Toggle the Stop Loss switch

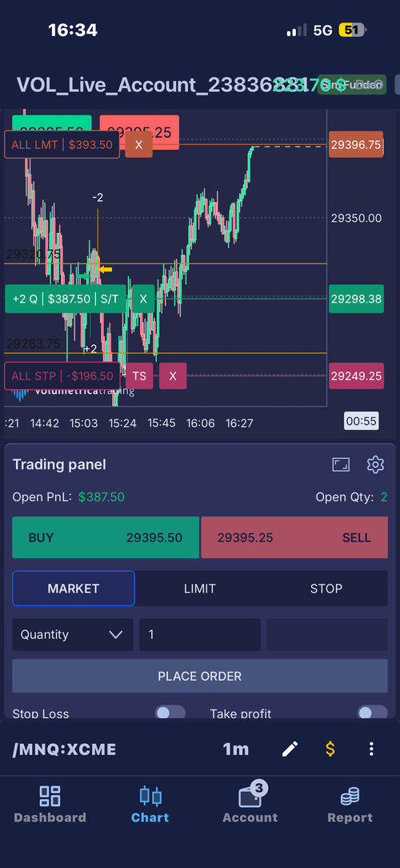[170, 713]
